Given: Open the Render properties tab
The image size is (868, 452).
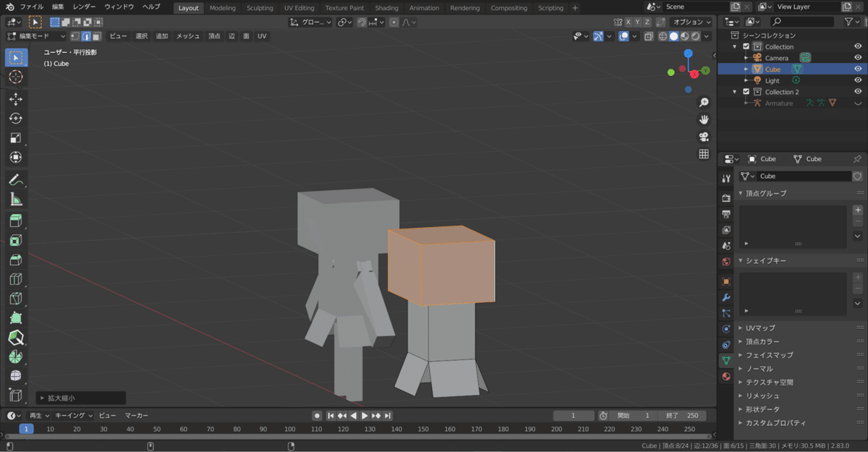Looking at the screenshot, I should pyautogui.click(x=726, y=198).
